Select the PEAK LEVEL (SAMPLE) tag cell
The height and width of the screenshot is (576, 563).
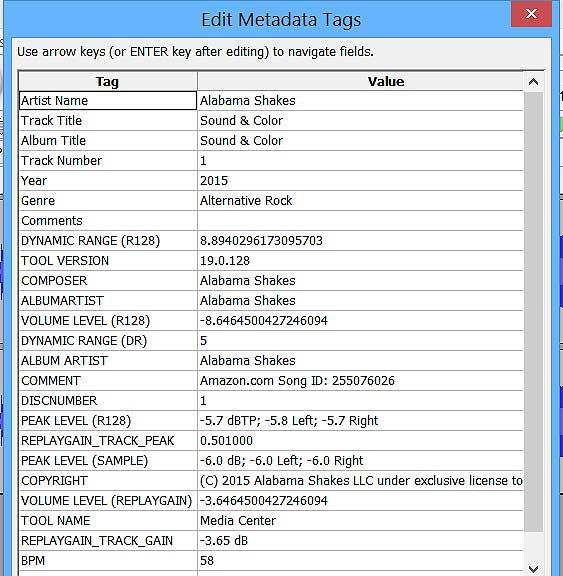pos(108,461)
